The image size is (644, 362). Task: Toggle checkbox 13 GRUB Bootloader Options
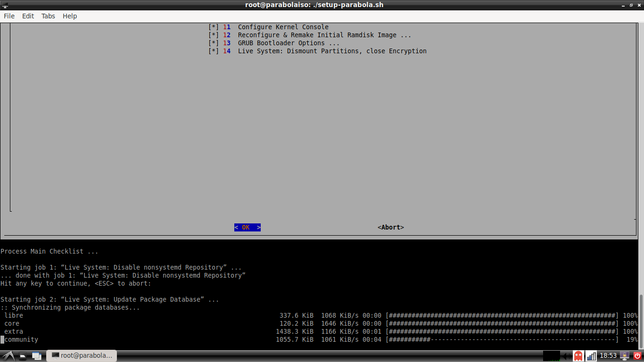tap(214, 43)
